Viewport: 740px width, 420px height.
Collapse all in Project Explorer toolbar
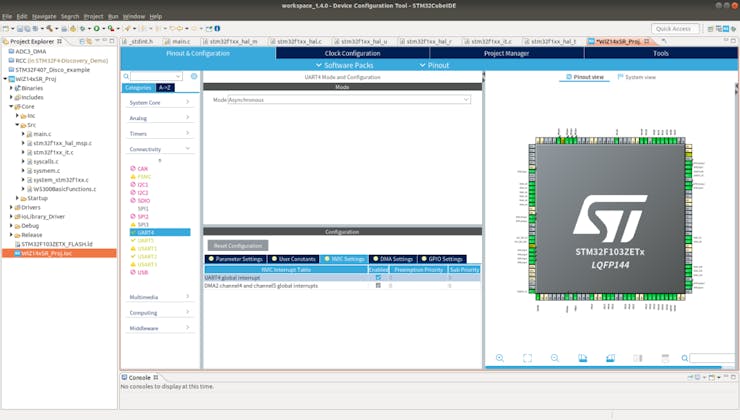(82, 42)
